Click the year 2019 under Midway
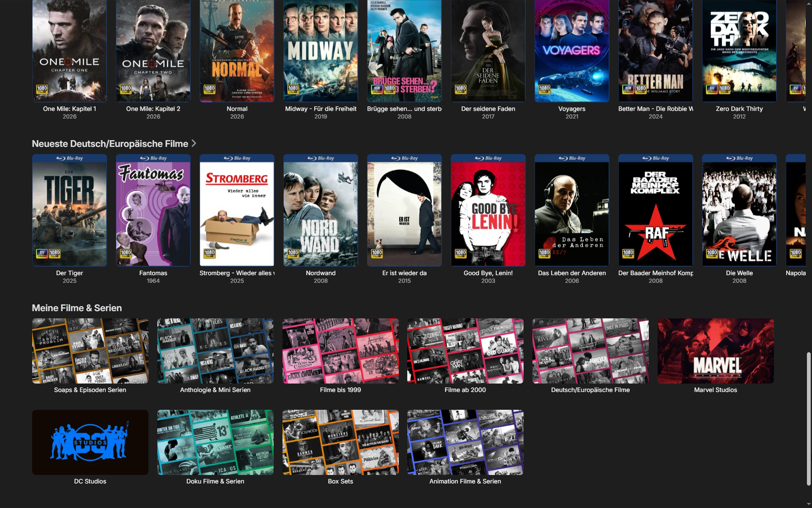 tap(321, 116)
